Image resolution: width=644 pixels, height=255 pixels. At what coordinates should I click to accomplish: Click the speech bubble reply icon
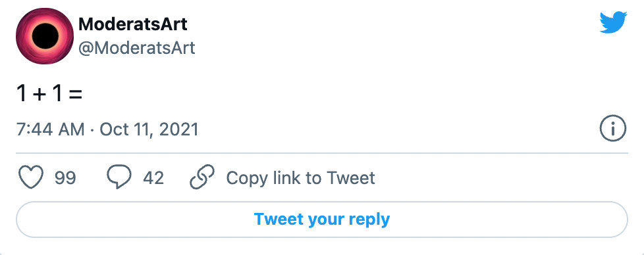pyautogui.click(x=119, y=177)
